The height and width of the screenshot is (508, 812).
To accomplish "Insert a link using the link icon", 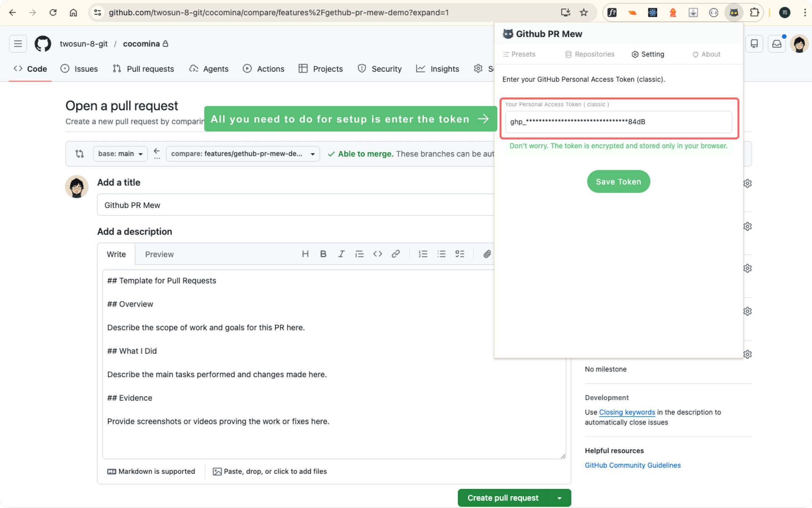I will point(396,254).
